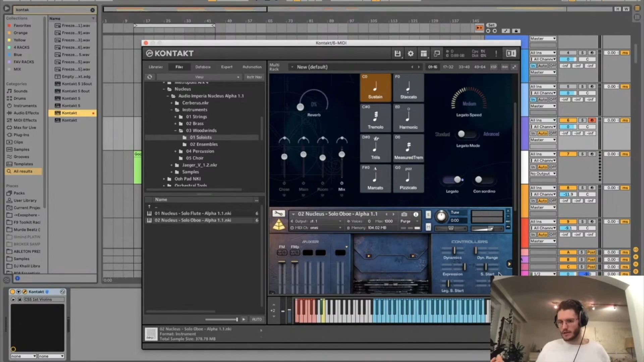
Task: Open the Purge dropdown menu
Action: (409, 221)
